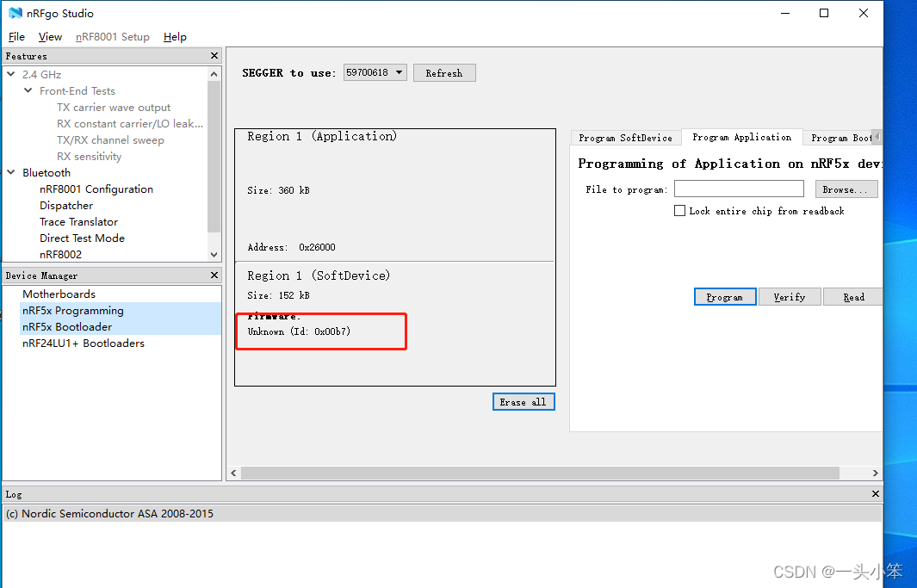
Task: Maximize the nRFgo Studio window
Action: (824, 13)
